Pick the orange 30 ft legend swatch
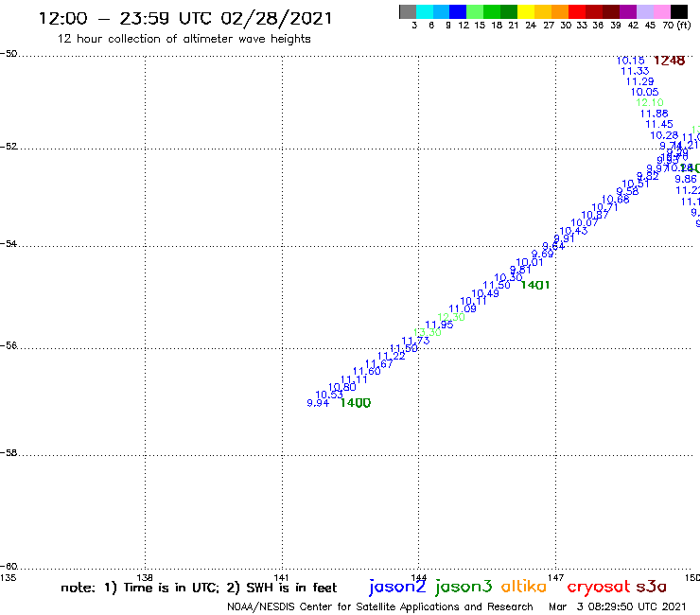This screenshot has width=700, height=615. (560, 11)
